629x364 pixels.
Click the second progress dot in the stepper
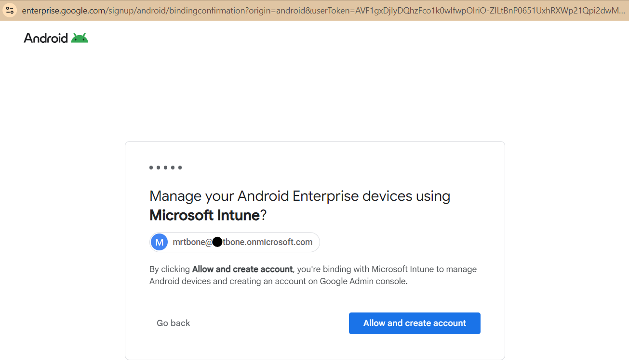(x=159, y=168)
